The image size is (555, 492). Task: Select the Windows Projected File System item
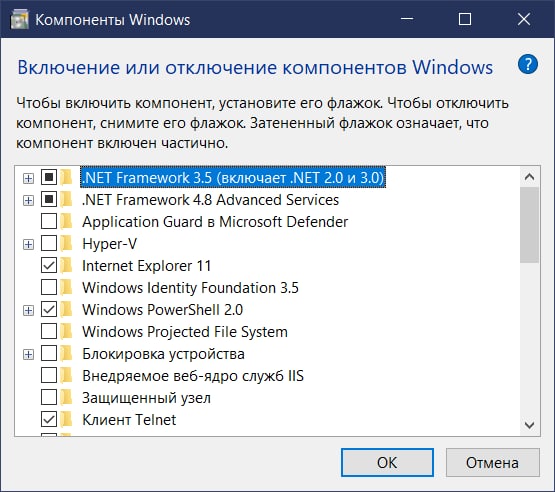[x=185, y=332]
